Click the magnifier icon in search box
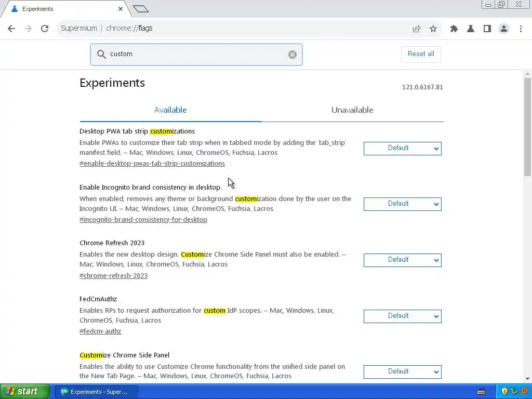 [x=101, y=54]
